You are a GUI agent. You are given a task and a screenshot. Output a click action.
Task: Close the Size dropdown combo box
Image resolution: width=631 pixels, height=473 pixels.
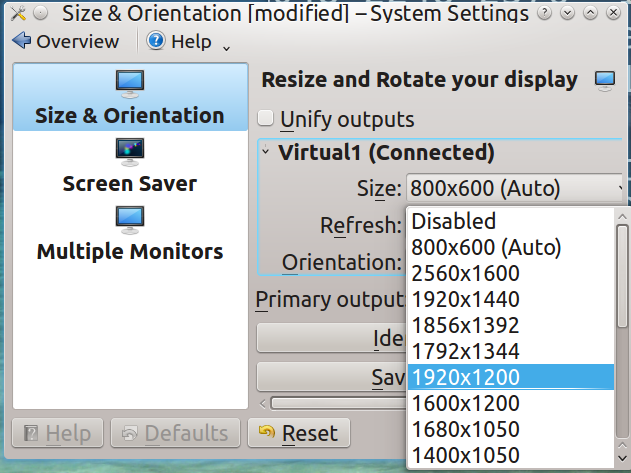514,188
